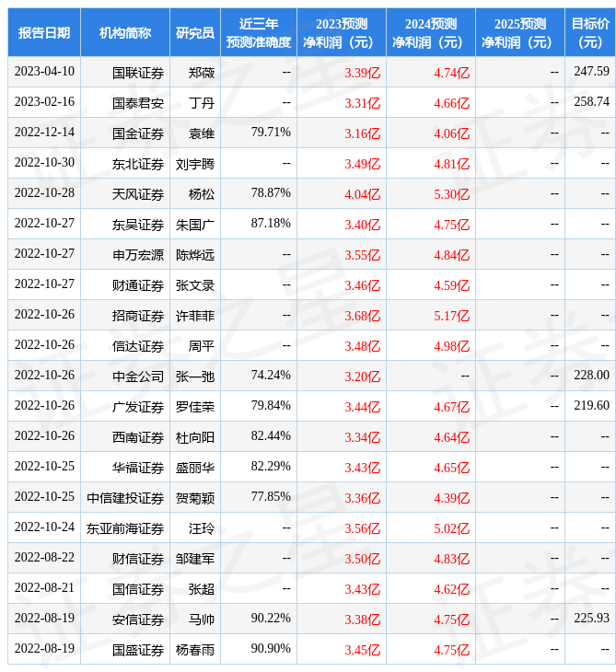Select the date 2022-08-21
The height and width of the screenshot is (672, 616).
(44, 588)
